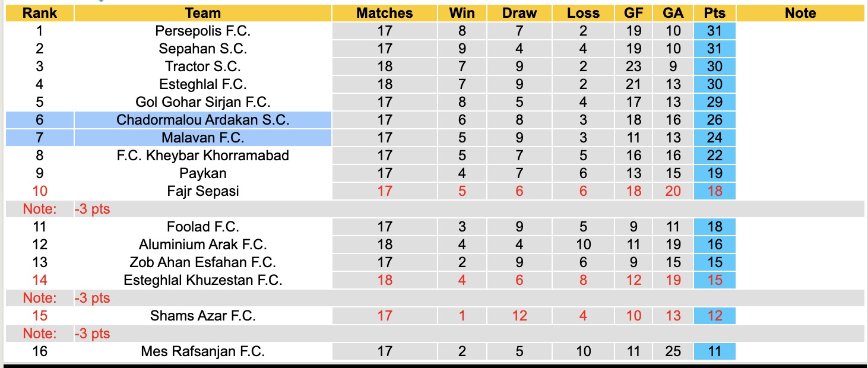Click the Rank column header
868x368 pixels.
(x=39, y=13)
